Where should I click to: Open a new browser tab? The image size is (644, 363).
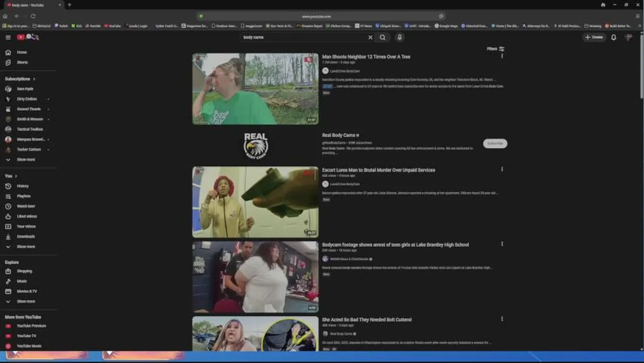[69, 5]
